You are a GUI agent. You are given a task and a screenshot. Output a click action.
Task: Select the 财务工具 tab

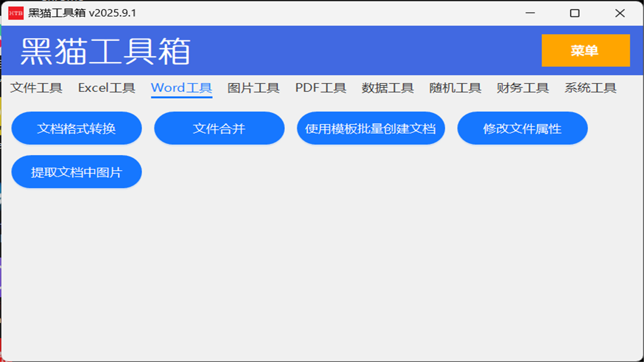tap(522, 87)
